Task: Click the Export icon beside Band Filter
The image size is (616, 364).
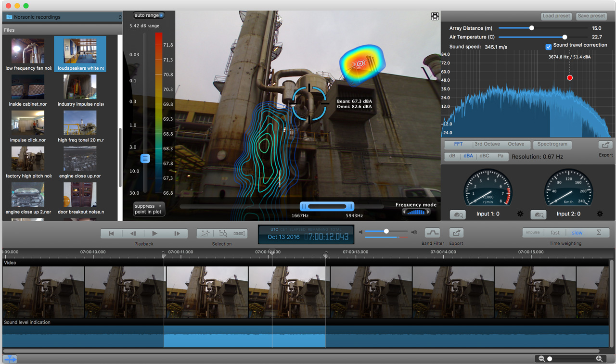Action: (456, 233)
